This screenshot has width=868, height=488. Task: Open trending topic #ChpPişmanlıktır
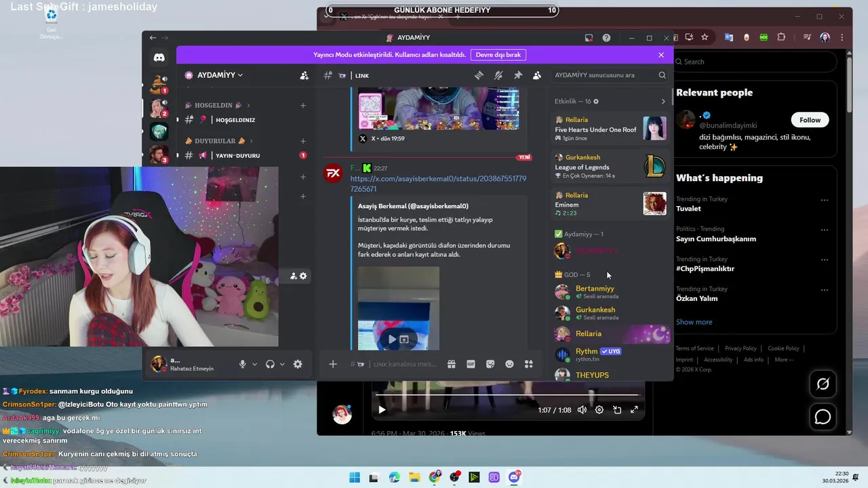click(x=705, y=268)
